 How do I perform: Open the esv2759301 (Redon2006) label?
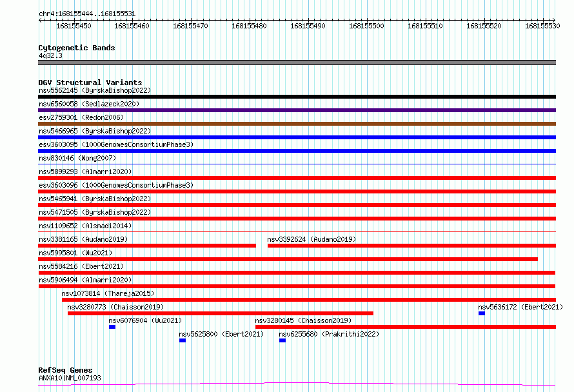(81, 117)
